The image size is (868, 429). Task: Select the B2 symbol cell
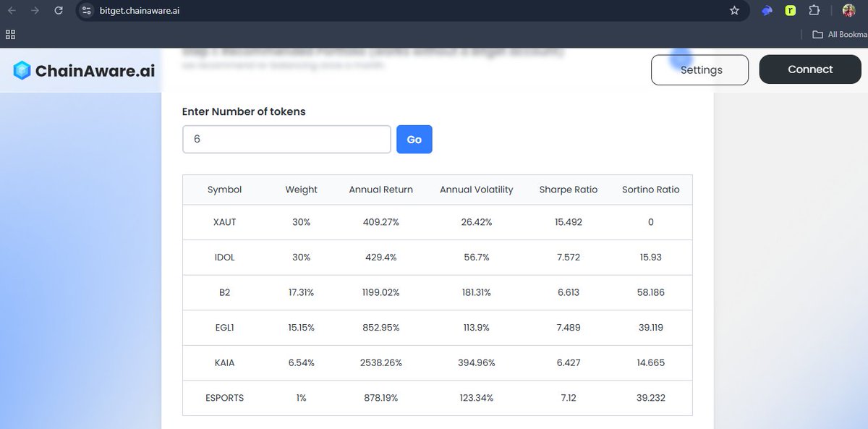pos(225,292)
